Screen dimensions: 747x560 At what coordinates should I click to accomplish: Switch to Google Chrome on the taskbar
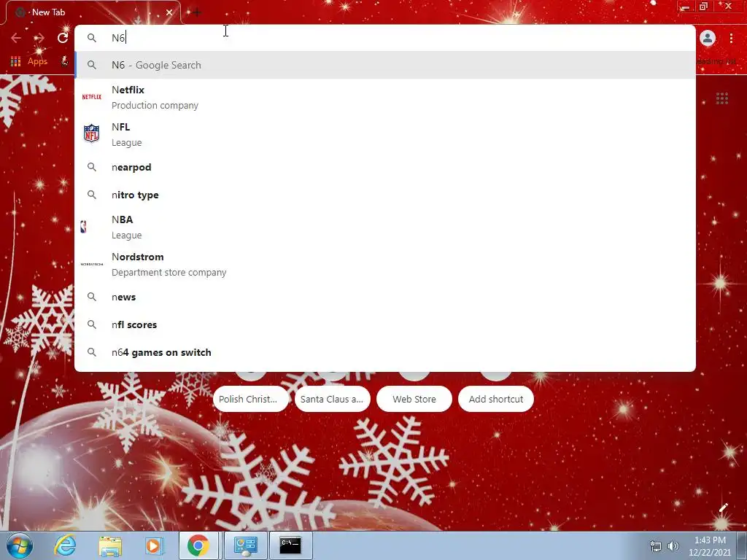tap(198, 545)
